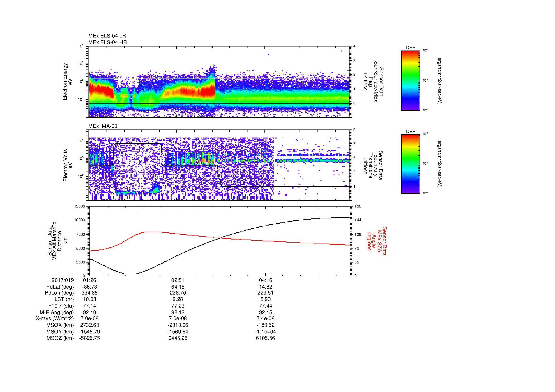Viewport: 555px width, 392px height.
Task: Click the '180' SZA axis tick
Action: pos(358,206)
